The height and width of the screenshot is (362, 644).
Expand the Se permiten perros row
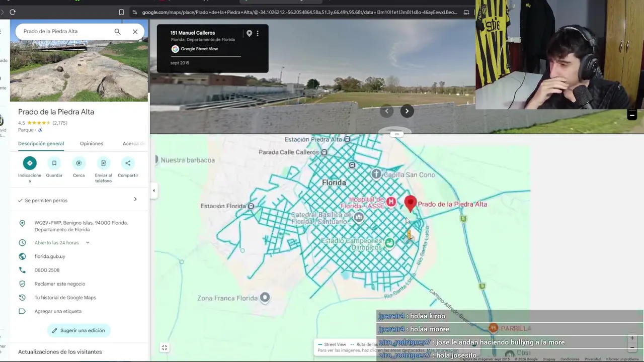[x=79, y=200]
